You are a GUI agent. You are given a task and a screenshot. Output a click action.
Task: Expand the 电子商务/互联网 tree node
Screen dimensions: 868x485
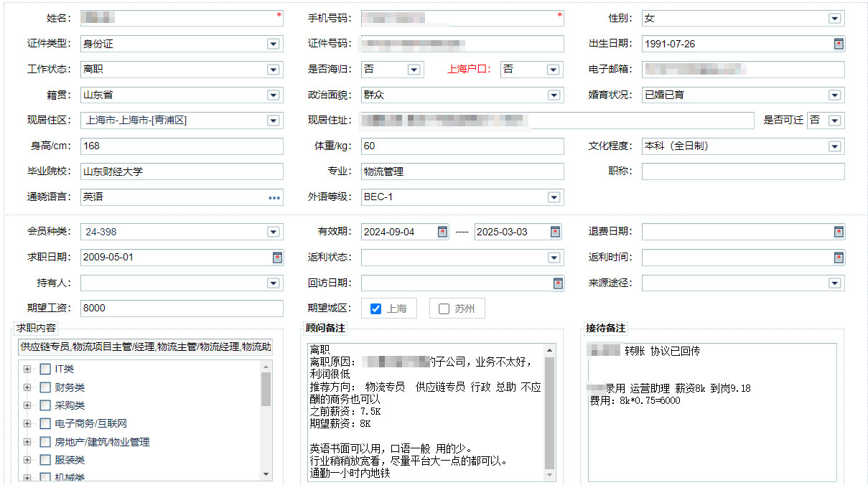point(28,424)
